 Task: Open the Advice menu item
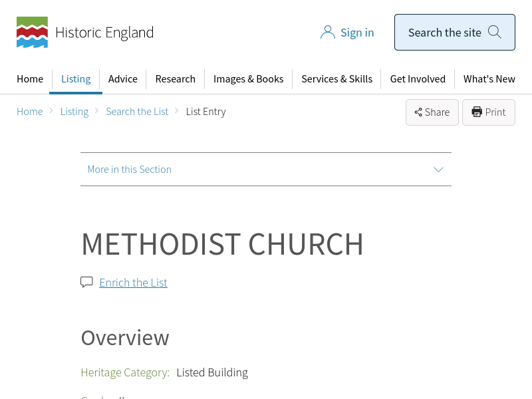(x=123, y=78)
